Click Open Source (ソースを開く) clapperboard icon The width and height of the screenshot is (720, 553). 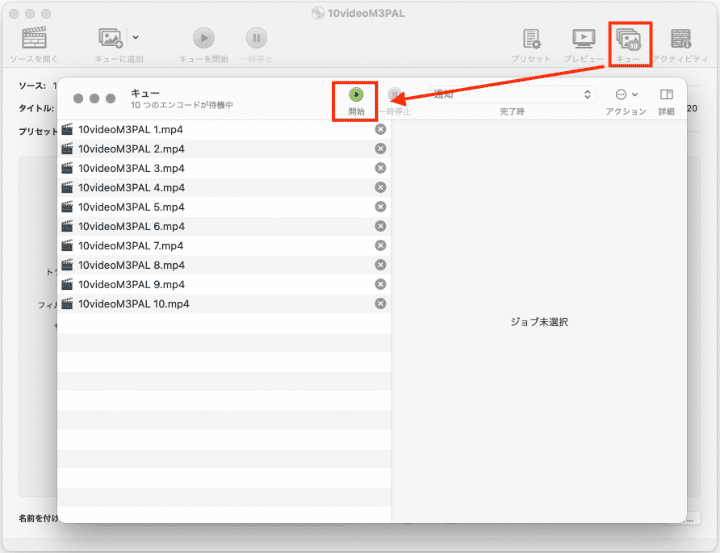point(34,38)
